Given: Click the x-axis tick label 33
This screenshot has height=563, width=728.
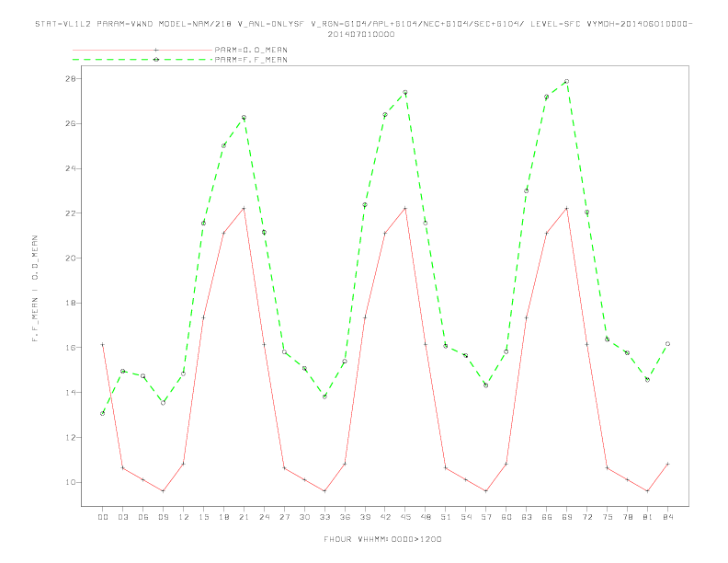Looking at the screenshot, I should (x=324, y=517).
